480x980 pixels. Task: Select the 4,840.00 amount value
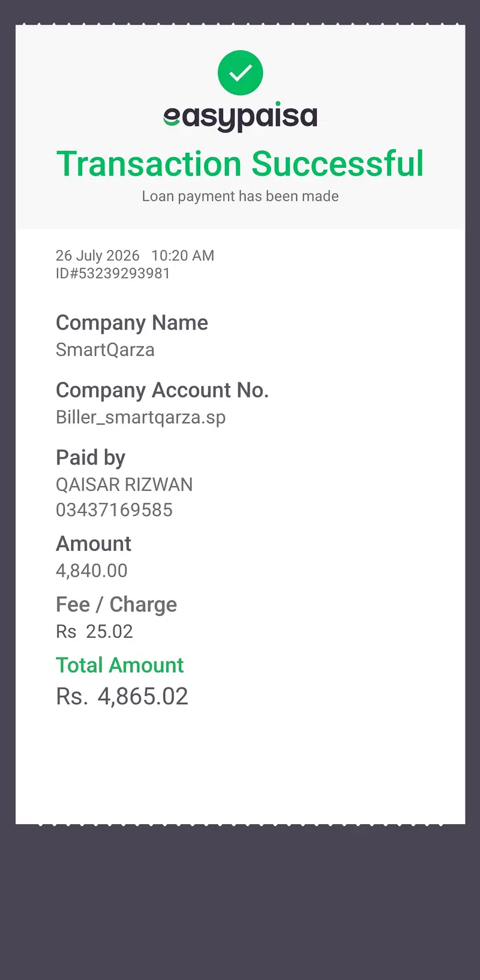91,571
